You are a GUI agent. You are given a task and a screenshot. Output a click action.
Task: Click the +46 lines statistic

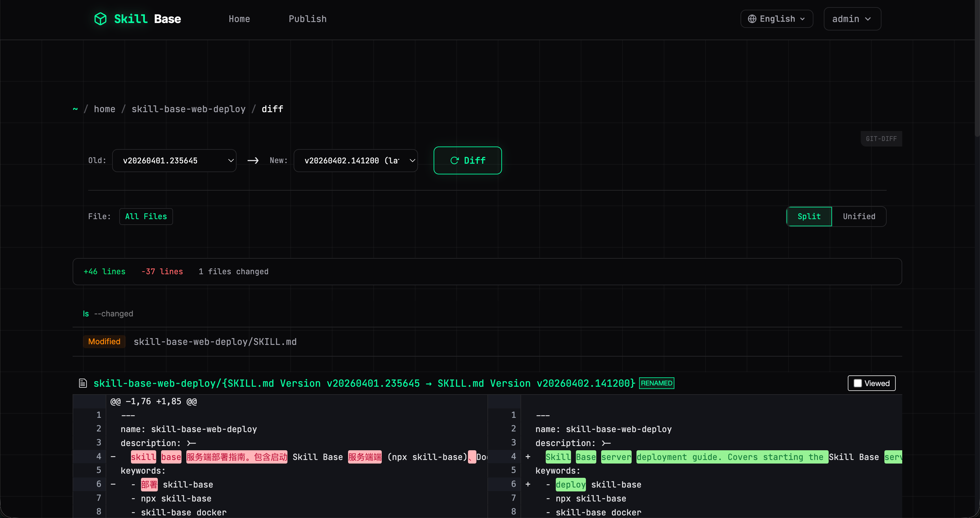[x=104, y=271]
